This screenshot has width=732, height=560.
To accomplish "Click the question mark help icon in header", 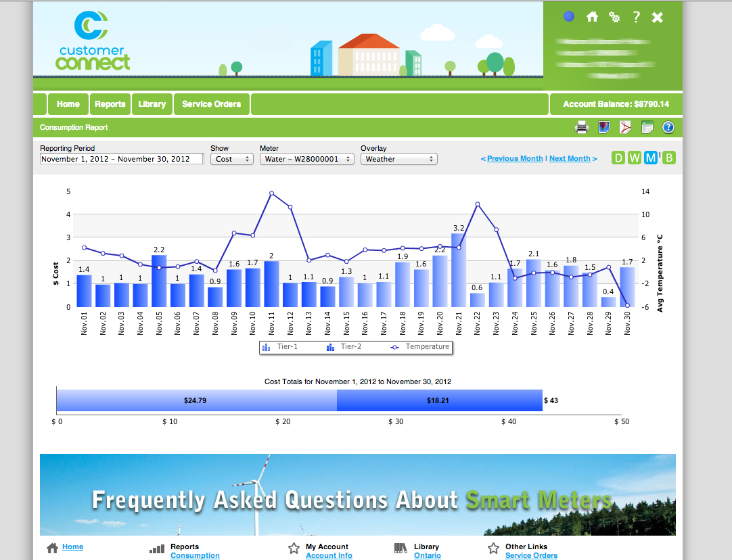I will [636, 17].
